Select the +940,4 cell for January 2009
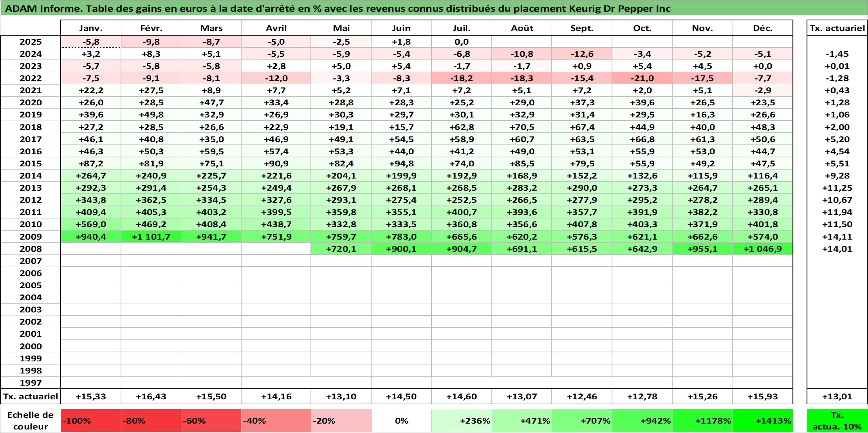Viewport: 868px width, 433px height. coord(91,237)
